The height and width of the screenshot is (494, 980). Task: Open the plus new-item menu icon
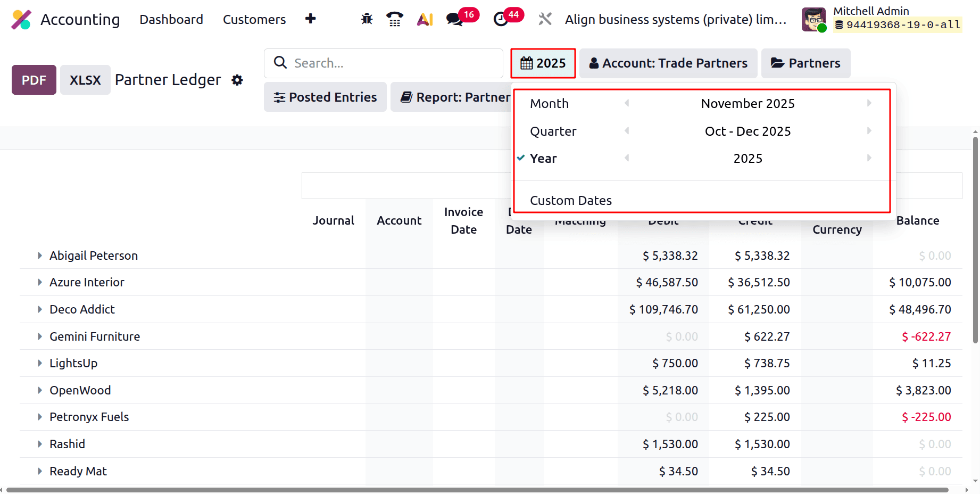coord(311,19)
